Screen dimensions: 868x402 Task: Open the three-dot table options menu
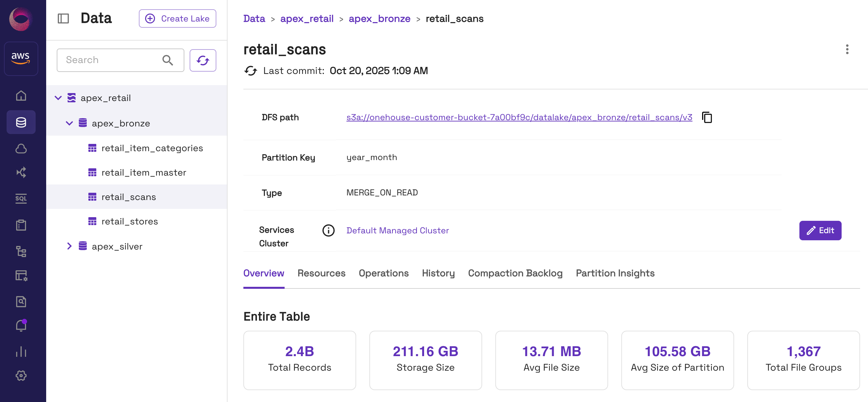847,50
